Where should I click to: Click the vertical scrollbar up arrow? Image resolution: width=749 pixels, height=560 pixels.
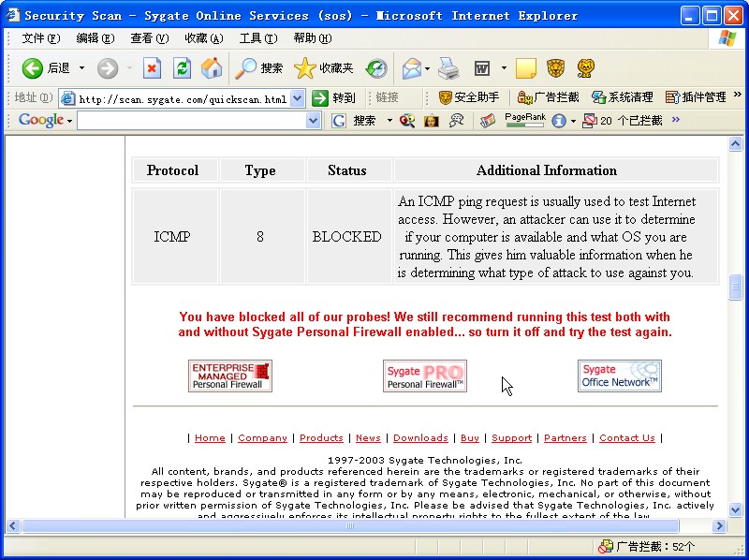(736, 144)
